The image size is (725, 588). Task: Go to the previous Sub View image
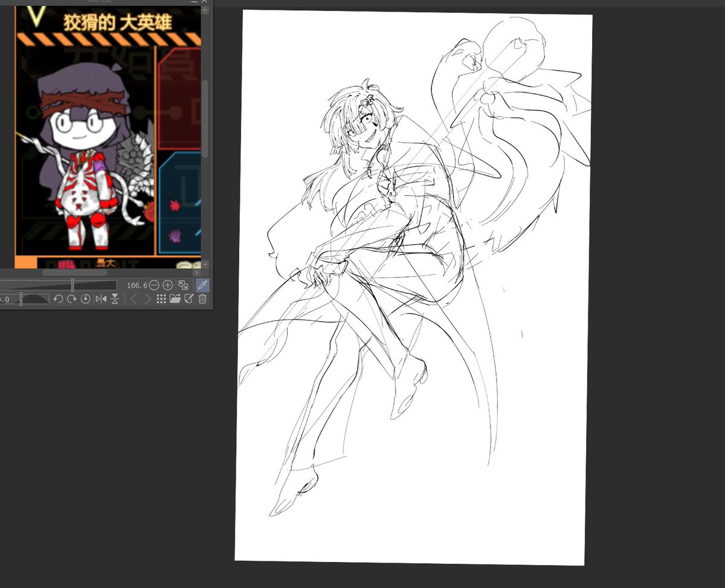pos(134,299)
